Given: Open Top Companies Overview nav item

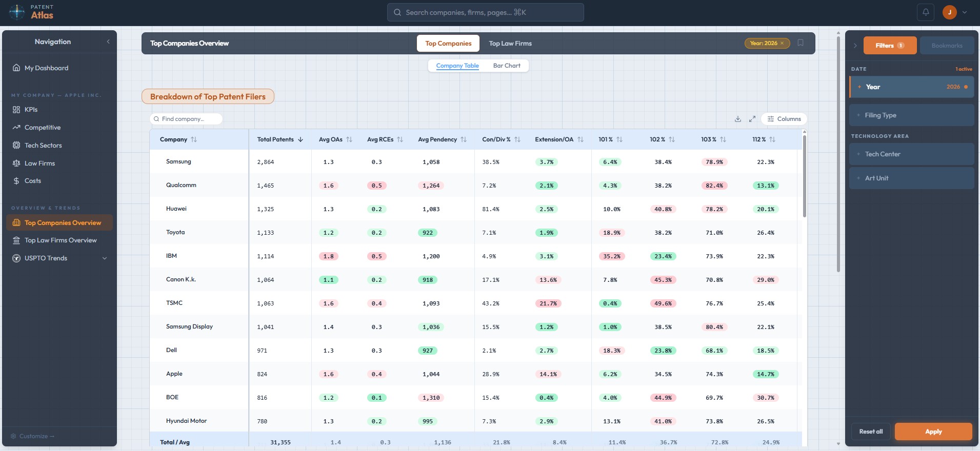Looking at the screenshot, I should pyautogui.click(x=59, y=222).
